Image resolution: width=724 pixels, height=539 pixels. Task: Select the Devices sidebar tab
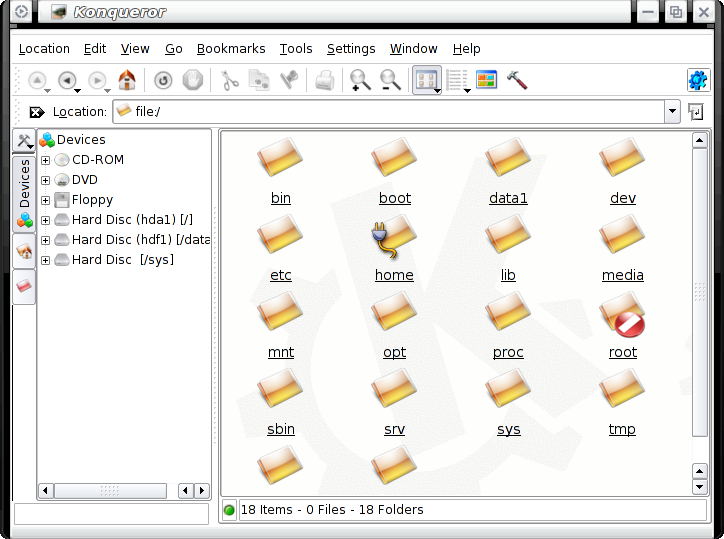(x=24, y=194)
